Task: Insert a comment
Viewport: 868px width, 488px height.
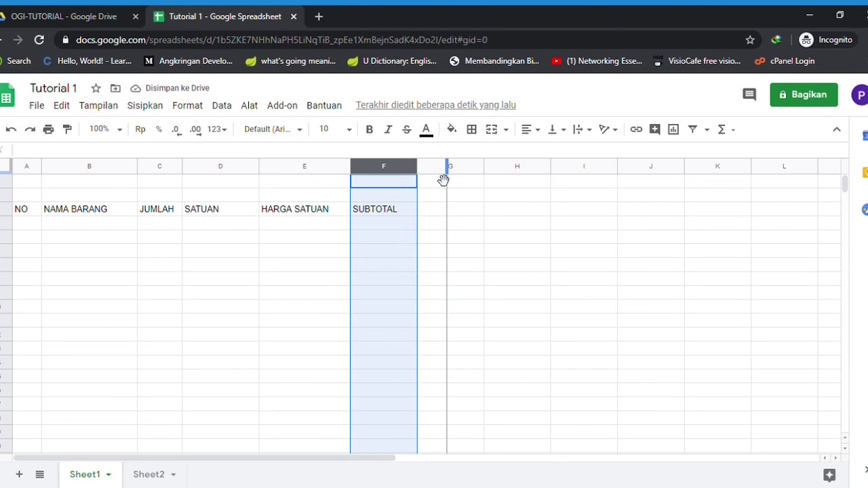Action: point(654,129)
